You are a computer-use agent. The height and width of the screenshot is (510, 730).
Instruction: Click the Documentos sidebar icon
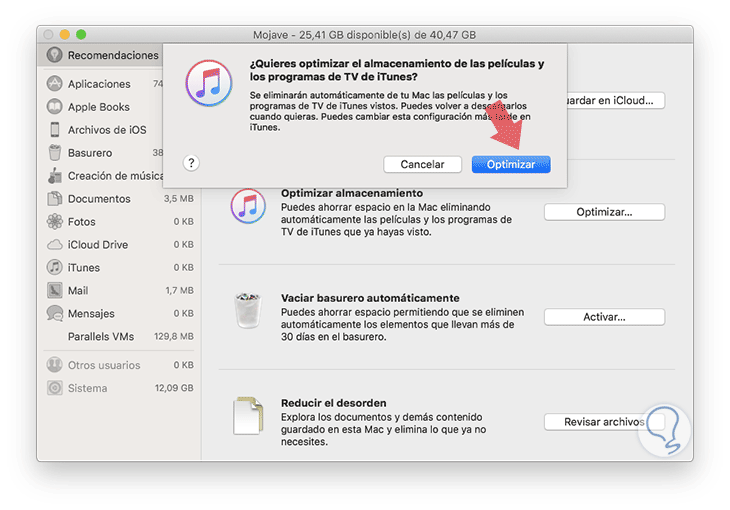[x=54, y=198]
